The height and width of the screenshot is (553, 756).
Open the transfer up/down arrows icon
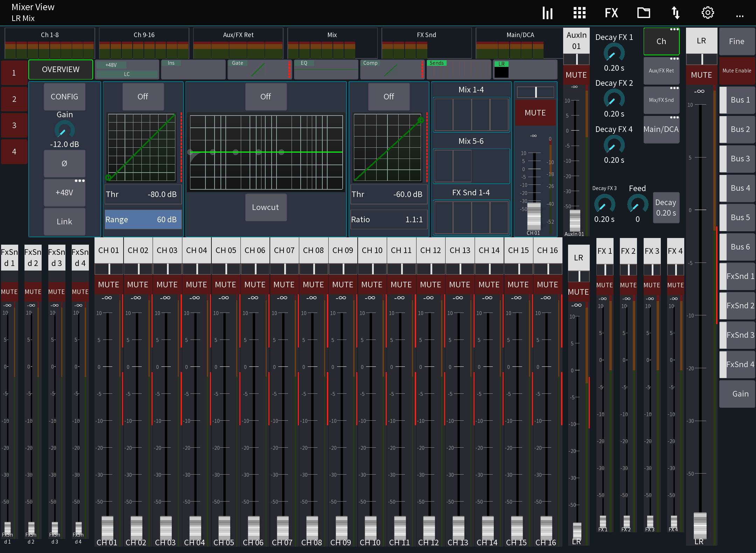point(675,13)
